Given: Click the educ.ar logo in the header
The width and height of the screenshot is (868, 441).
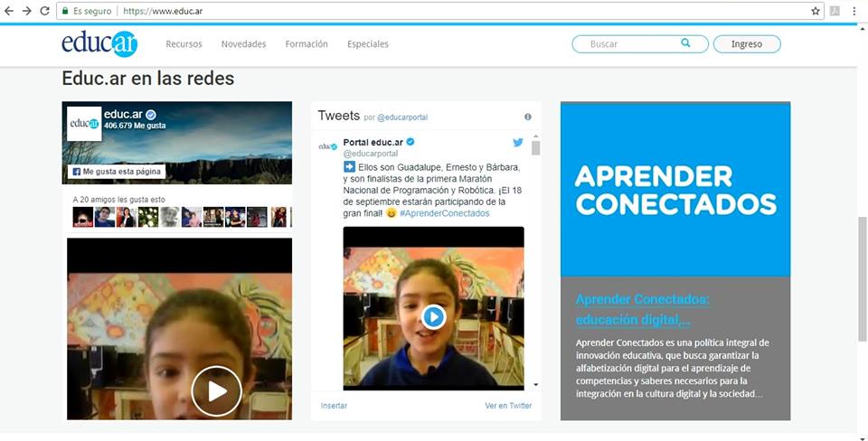Looking at the screenshot, I should [x=99, y=43].
